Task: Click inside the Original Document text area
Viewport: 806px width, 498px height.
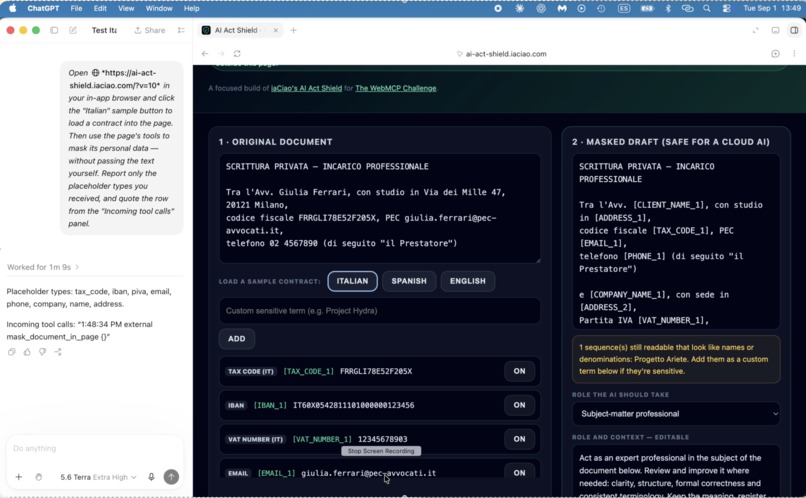Action: pyautogui.click(x=380, y=208)
